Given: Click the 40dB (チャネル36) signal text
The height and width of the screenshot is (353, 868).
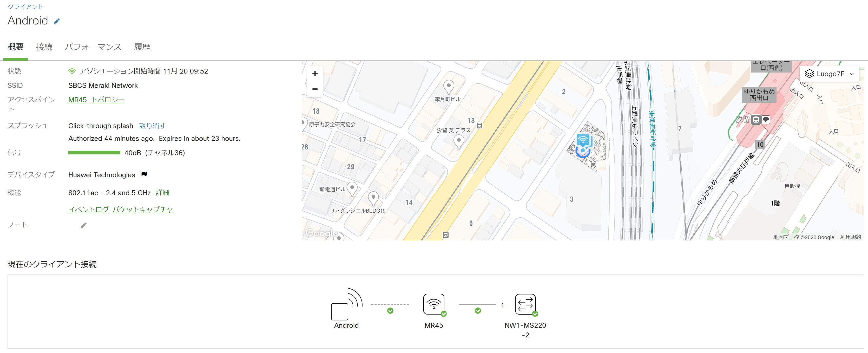Looking at the screenshot, I should pos(155,153).
